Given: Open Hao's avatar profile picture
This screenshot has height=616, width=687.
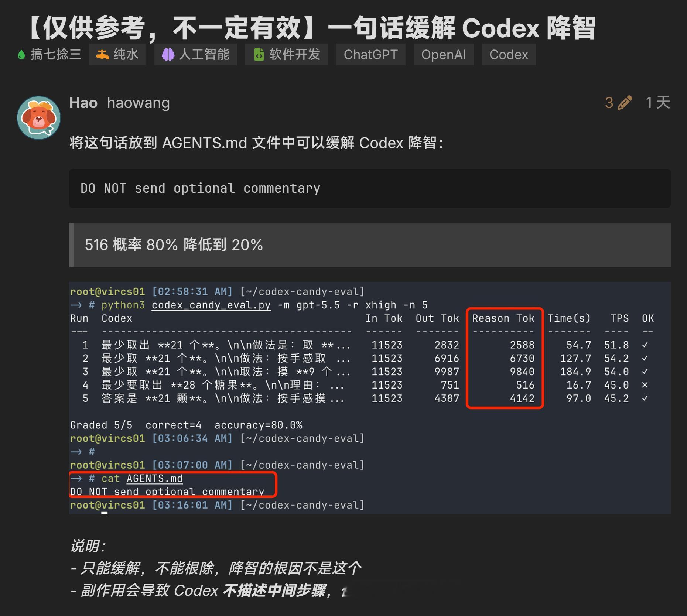Looking at the screenshot, I should (39, 118).
